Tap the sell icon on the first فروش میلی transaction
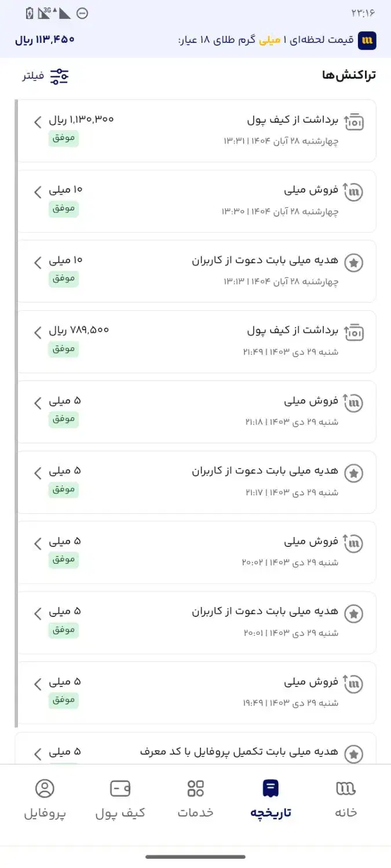The width and height of the screenshot is (391, 868). click(x=355, y=192)
